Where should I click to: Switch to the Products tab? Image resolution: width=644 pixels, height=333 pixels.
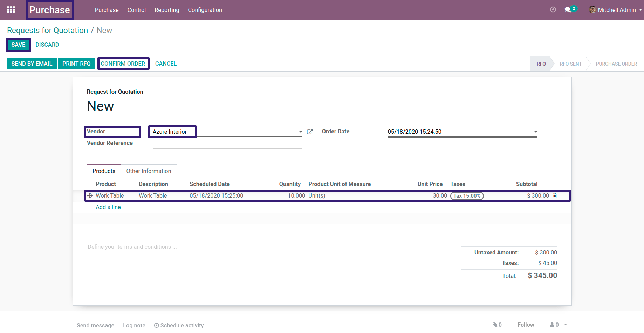tap(104, 171)
